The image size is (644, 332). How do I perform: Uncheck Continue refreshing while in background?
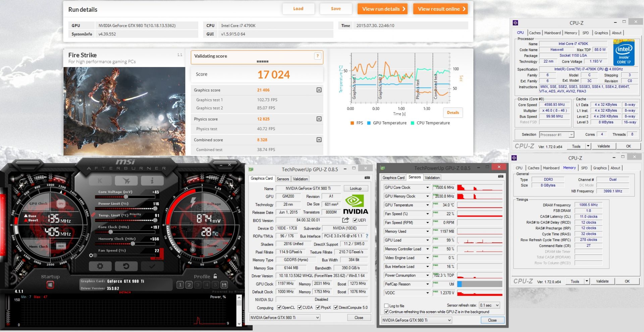click(386, 312)
